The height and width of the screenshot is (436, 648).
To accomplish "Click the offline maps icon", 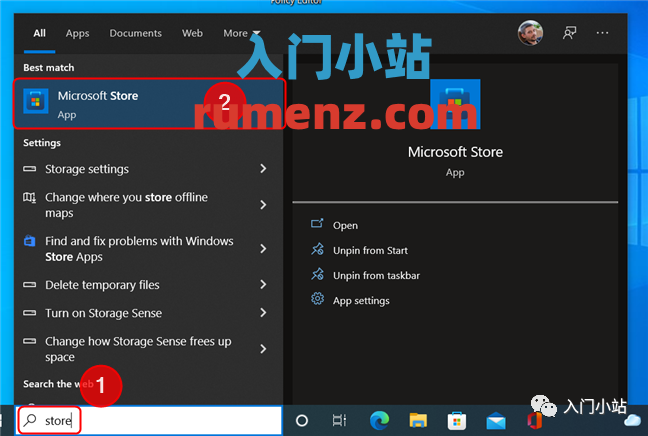I will click(x=29, y=198).
